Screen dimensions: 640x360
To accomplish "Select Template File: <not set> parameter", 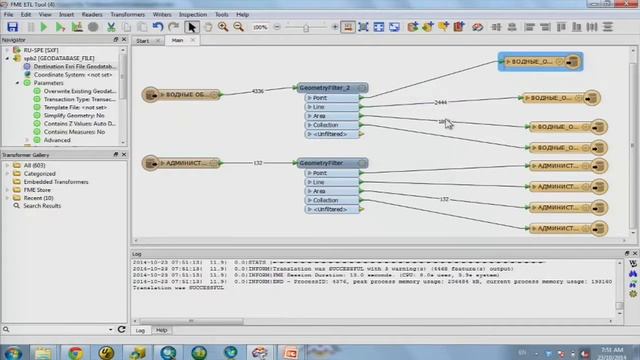I will tap(75, 107).
